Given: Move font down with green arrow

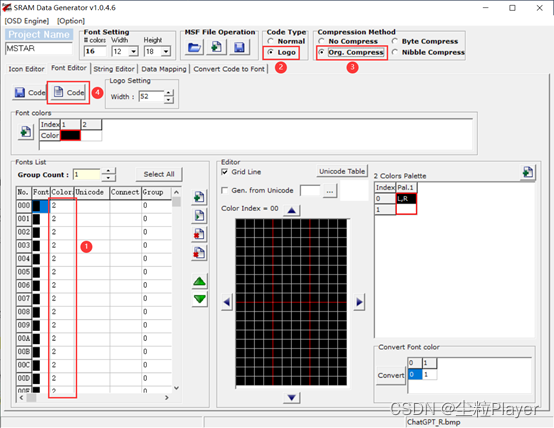Looking at the screenshot, I should pos(200,299).
